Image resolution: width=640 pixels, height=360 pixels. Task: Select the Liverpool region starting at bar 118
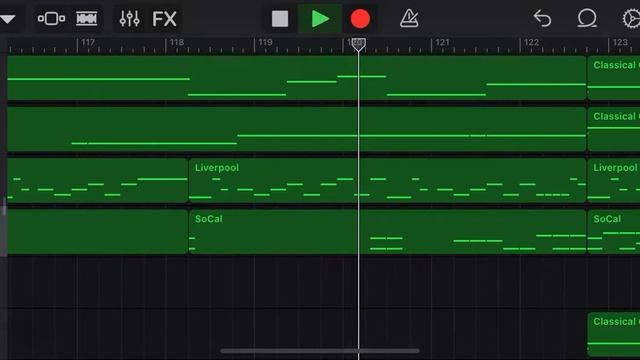point(387,180)
